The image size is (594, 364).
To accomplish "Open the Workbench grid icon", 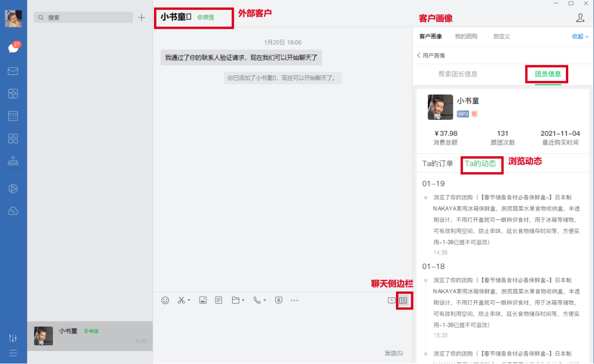I will [x=13, y=139].
